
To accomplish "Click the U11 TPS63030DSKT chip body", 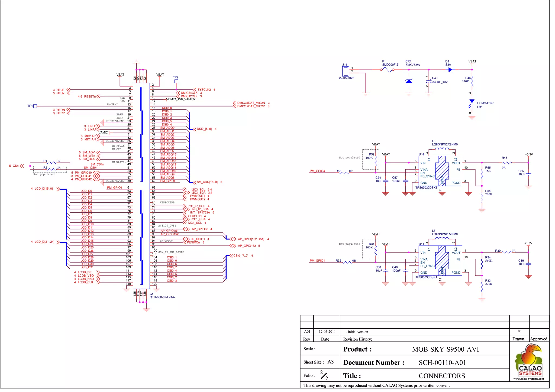I will [x=440, y=261].
